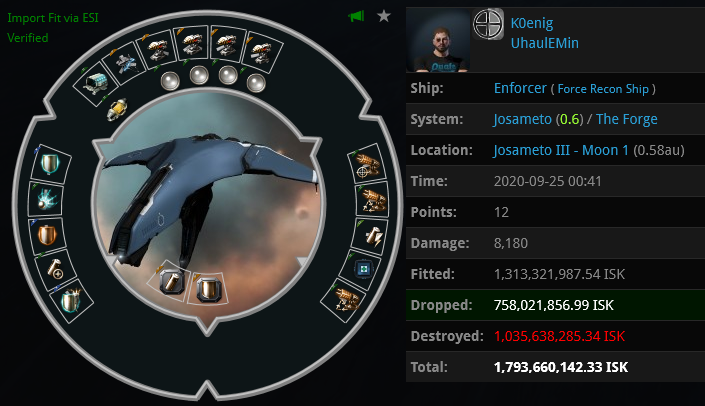Click the Enforcer ship link

pos(520,88)
